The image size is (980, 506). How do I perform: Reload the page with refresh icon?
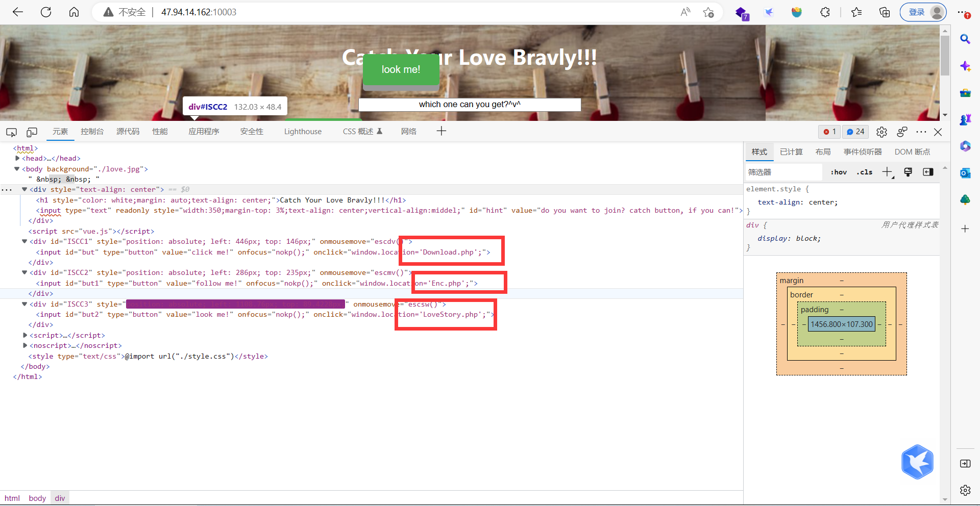pos(46,12)
